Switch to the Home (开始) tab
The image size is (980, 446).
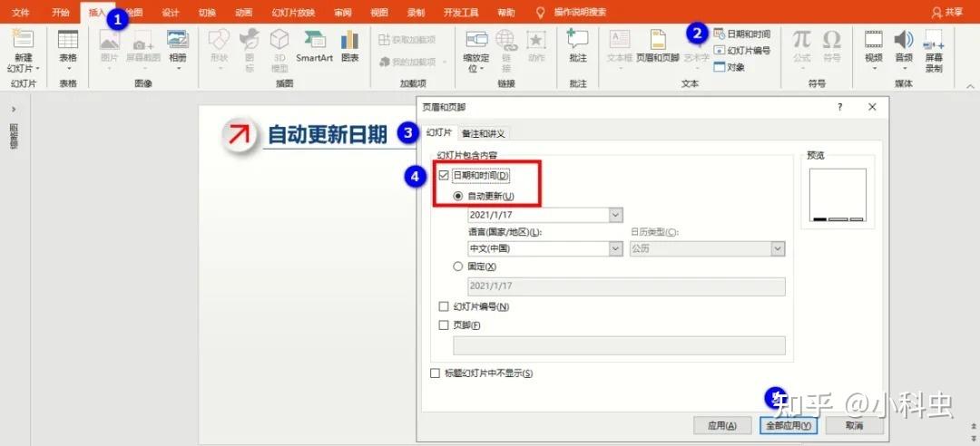tap(61, 13)
